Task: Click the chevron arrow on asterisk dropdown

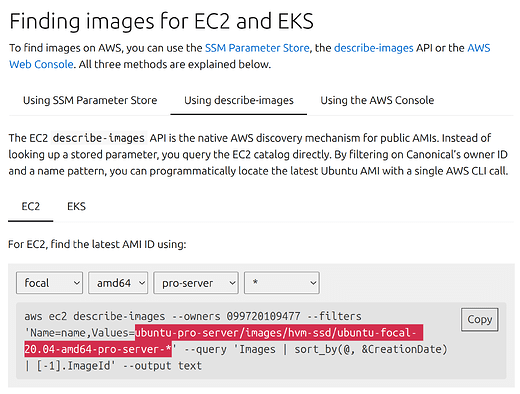Action: click(313, 283)
